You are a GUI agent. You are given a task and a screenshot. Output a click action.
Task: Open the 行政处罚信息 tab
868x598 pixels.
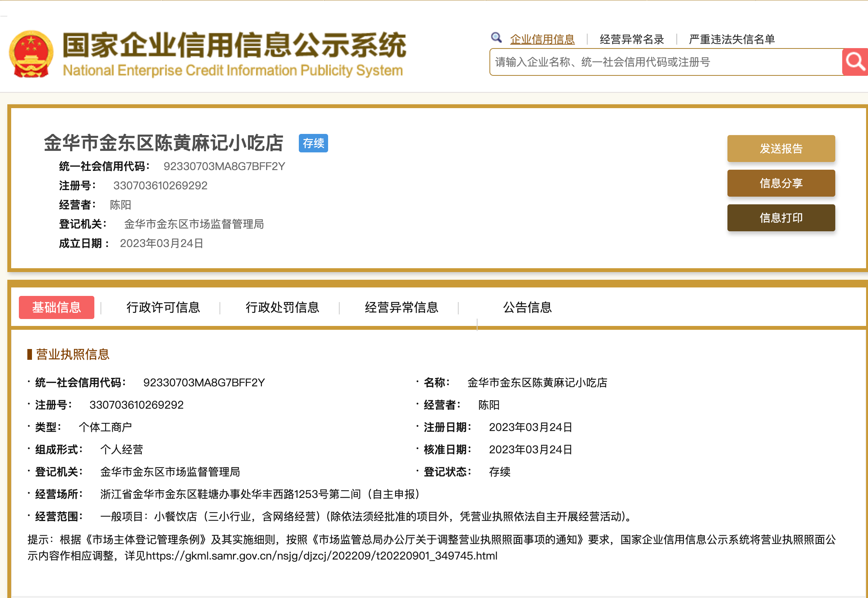[282, 307]
